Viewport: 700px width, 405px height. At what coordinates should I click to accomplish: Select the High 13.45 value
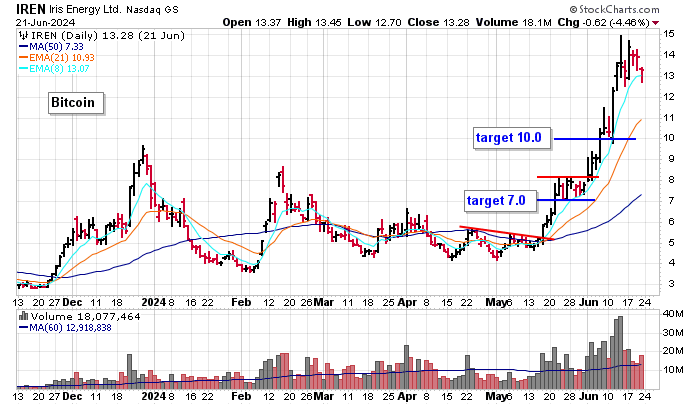(x=314, y=22)
